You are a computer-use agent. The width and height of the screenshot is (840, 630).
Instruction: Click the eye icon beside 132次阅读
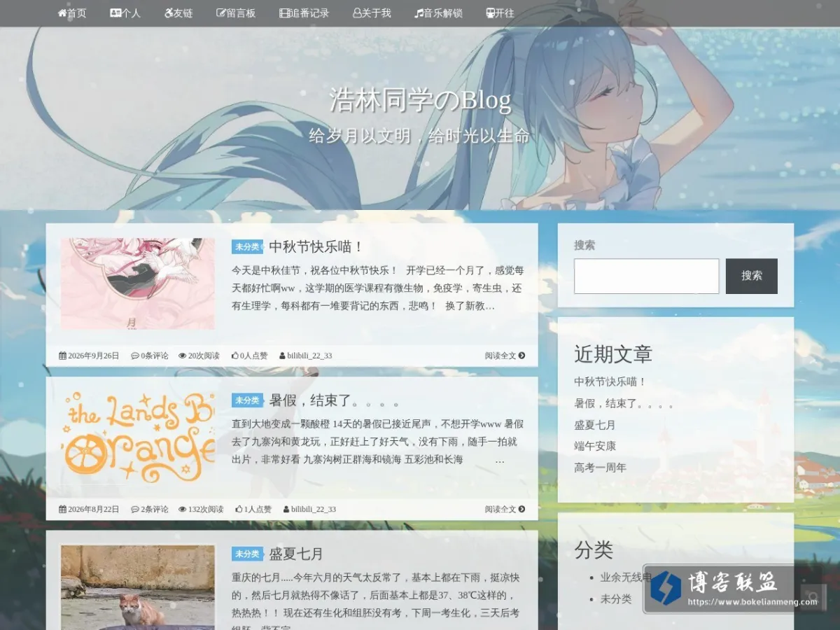coord(183,509)
